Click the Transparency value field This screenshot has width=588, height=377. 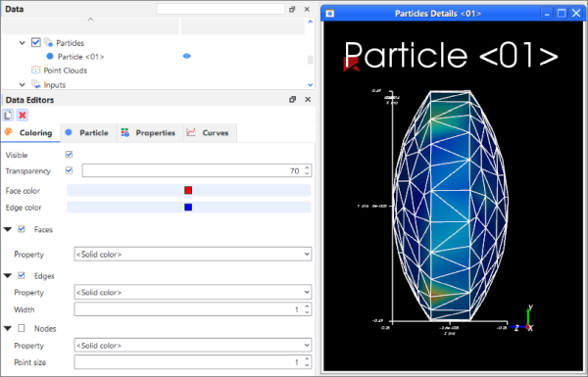pyautogui.click(x=193, y=171)
